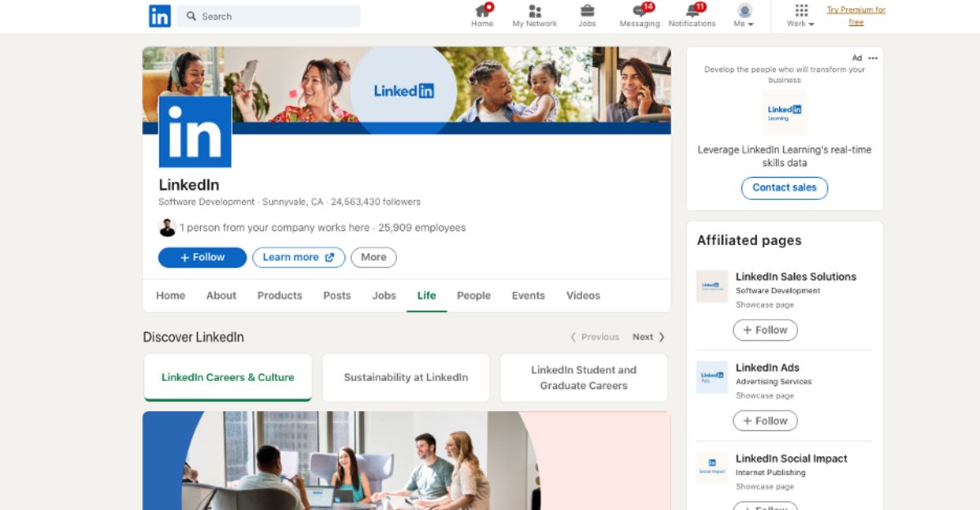Viewport: 980px width, 510px height.
Task: Click the 24,563,430 followers text
Action: coord(376,202)
